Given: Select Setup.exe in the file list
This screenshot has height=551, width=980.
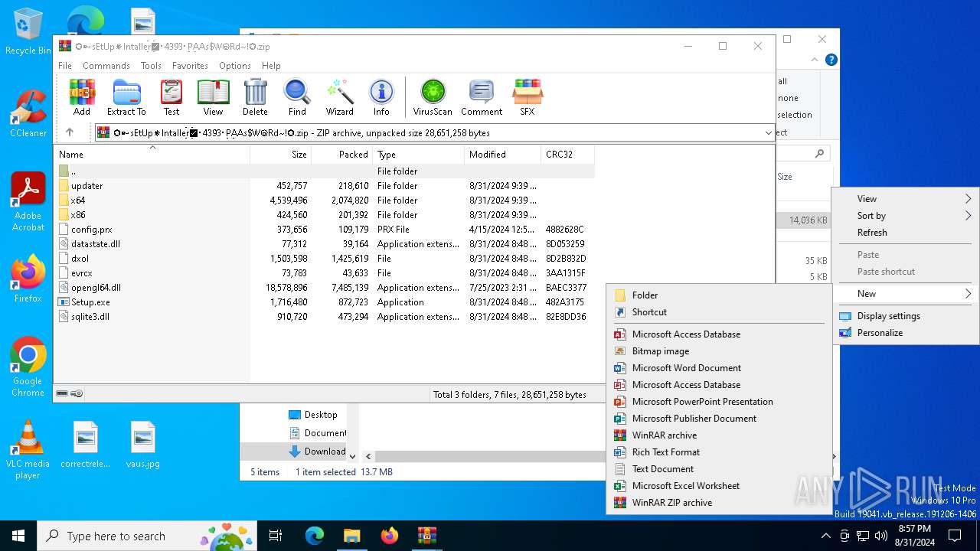Looking at the screenshot, I should tap(90, 302).
